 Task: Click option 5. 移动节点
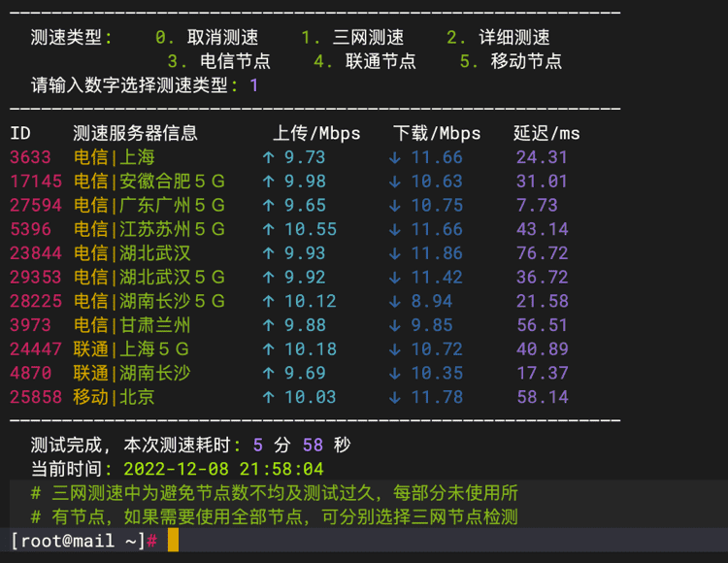(511, 61)
